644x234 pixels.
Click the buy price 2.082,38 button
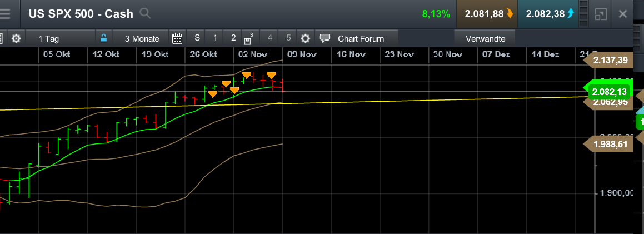[547, 14]
